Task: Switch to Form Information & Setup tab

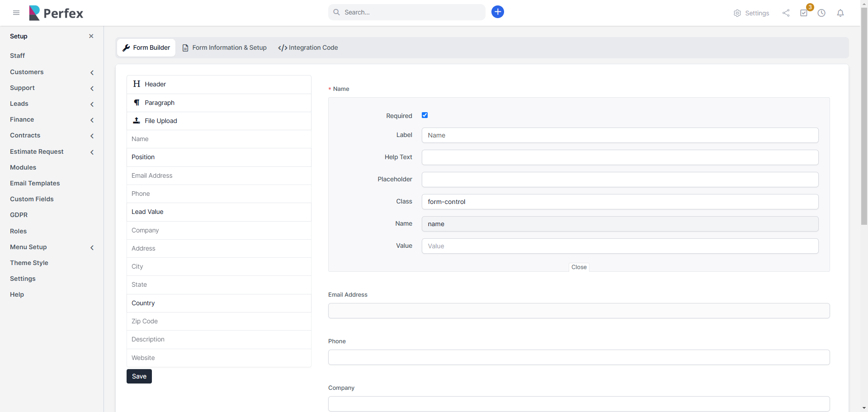Action: point(224,47)
